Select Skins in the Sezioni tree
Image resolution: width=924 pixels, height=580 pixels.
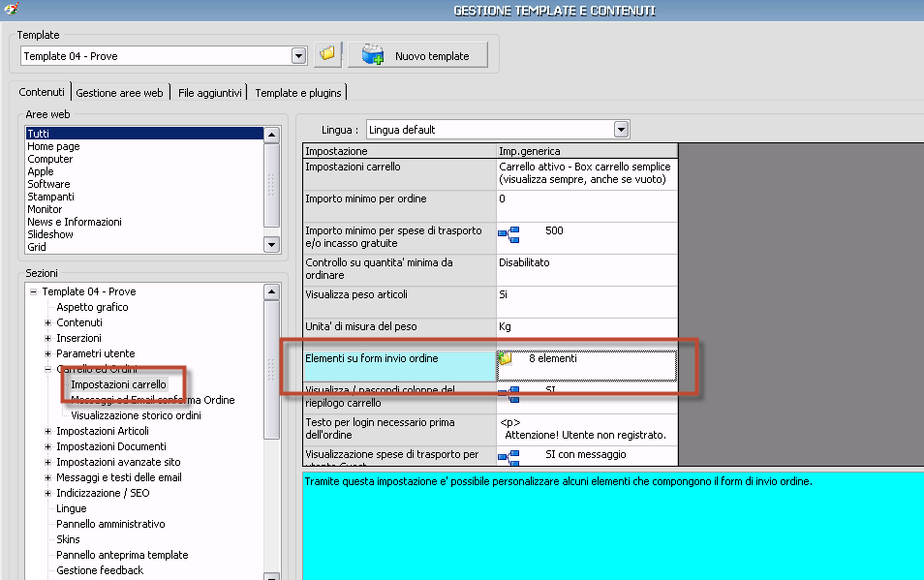click(x=68, y=538)
